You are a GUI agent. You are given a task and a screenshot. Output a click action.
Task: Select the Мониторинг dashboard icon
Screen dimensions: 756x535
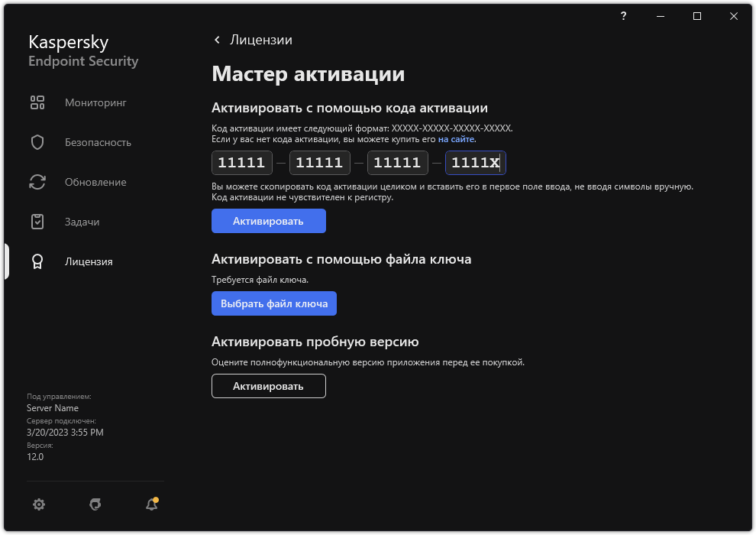click(37, 102)
